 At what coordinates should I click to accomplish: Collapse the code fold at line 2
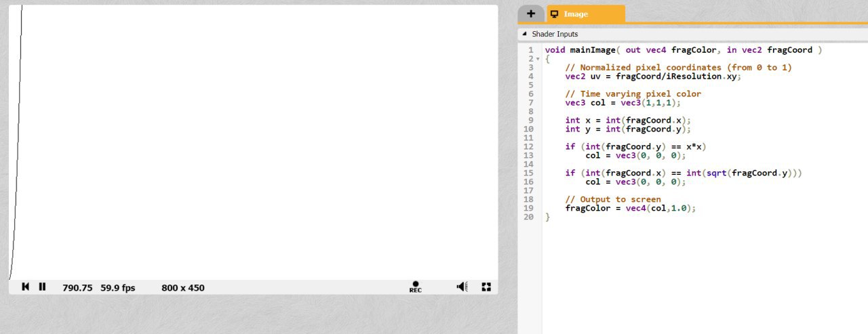click(538, 60)
